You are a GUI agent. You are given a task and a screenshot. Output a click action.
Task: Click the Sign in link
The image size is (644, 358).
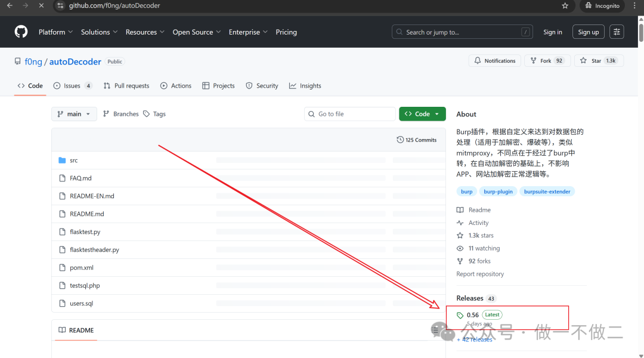(552, 32)
